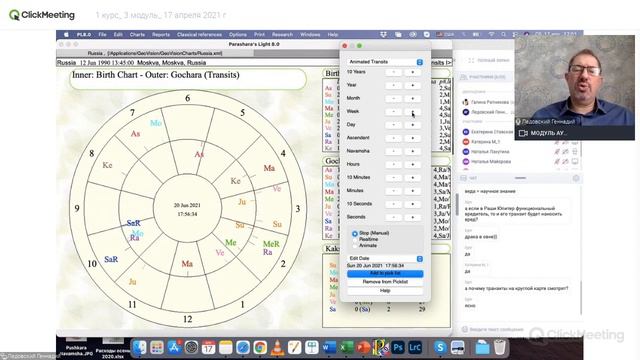Advance transit one Year with plus
The image size is (640, 360).
[x=413, y=85]
